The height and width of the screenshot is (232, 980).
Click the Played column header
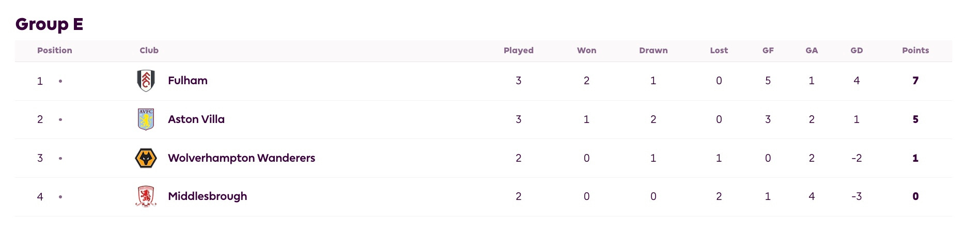[519, 50]
